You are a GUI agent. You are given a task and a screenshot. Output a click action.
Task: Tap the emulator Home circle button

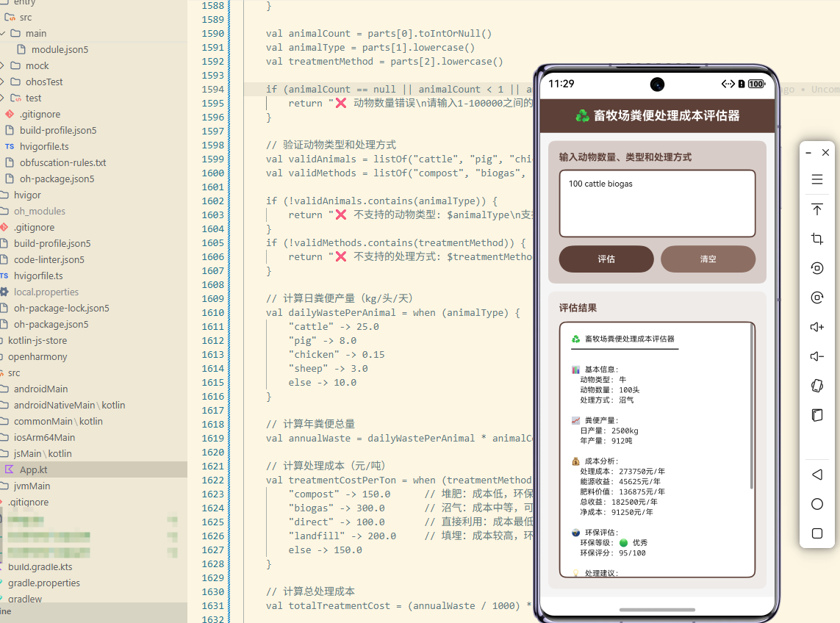point(816,504)
